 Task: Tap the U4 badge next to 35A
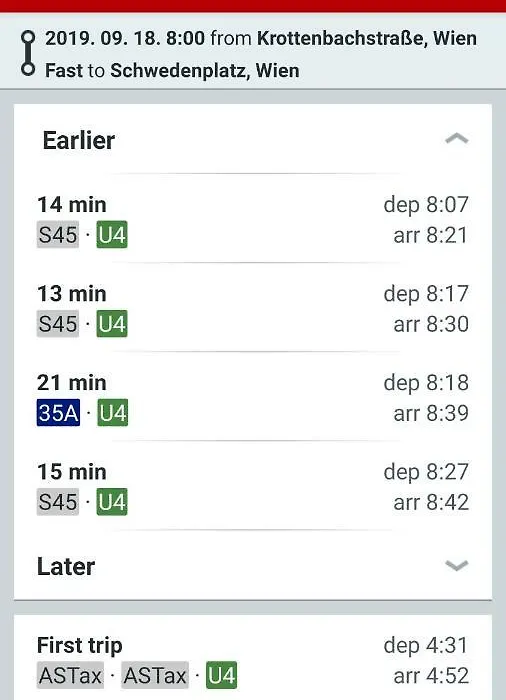click(x=113, y=412)
